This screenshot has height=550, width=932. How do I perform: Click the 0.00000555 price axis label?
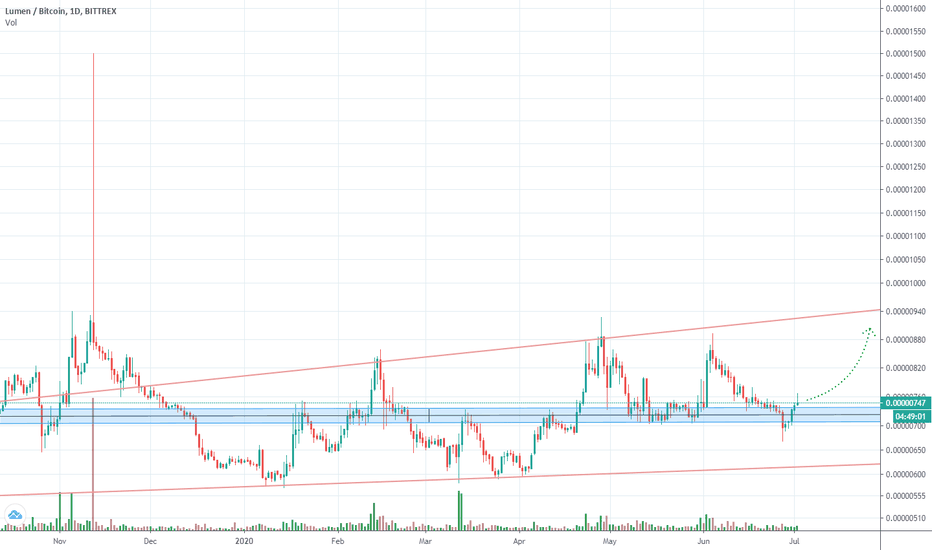pyautogui.click(x=905, y=496)
